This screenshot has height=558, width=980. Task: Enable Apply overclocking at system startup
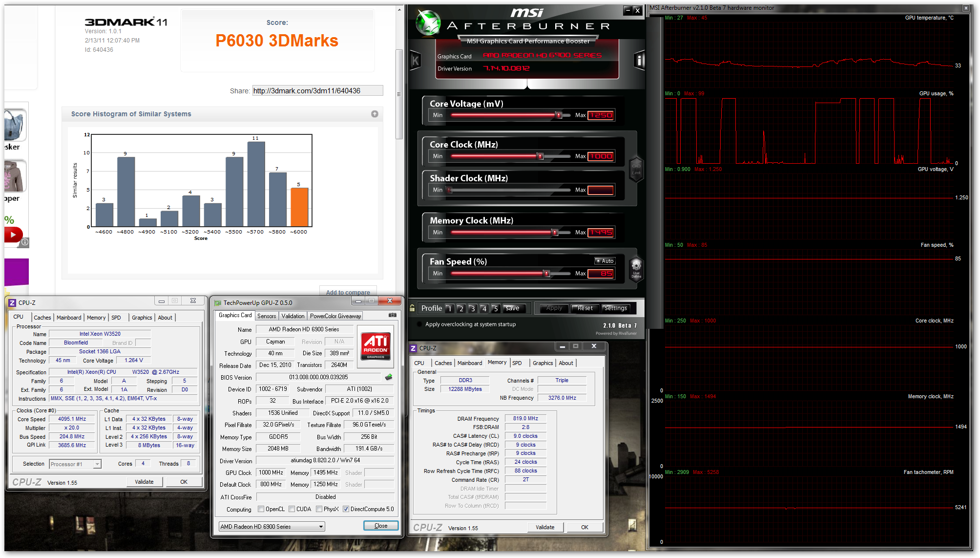pyautogui.click(x=419, y=324)
